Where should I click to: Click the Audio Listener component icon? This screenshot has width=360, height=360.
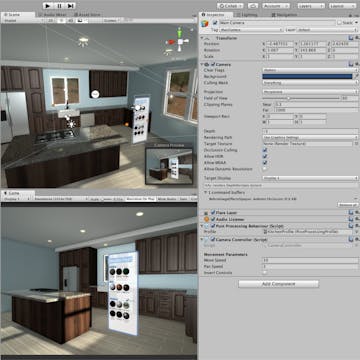(206, 219)
